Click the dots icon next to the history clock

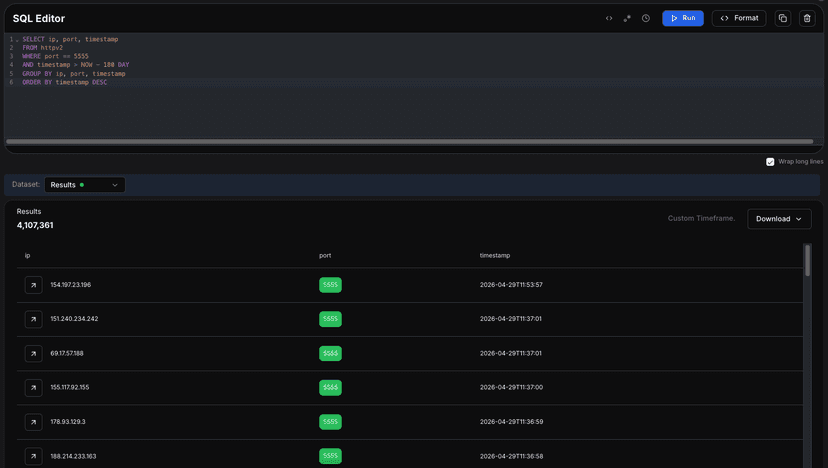point(627,18)
